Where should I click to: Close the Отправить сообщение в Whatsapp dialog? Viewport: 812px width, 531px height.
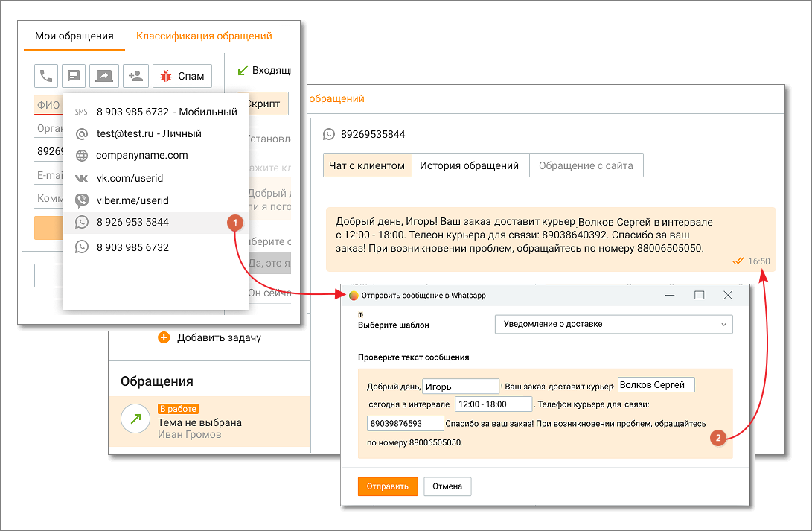click(728, 295)
